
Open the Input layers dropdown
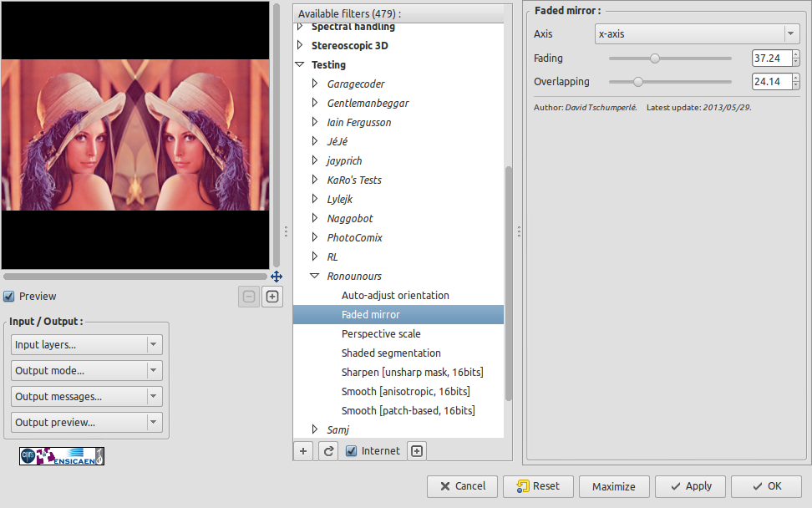[87, 345]
